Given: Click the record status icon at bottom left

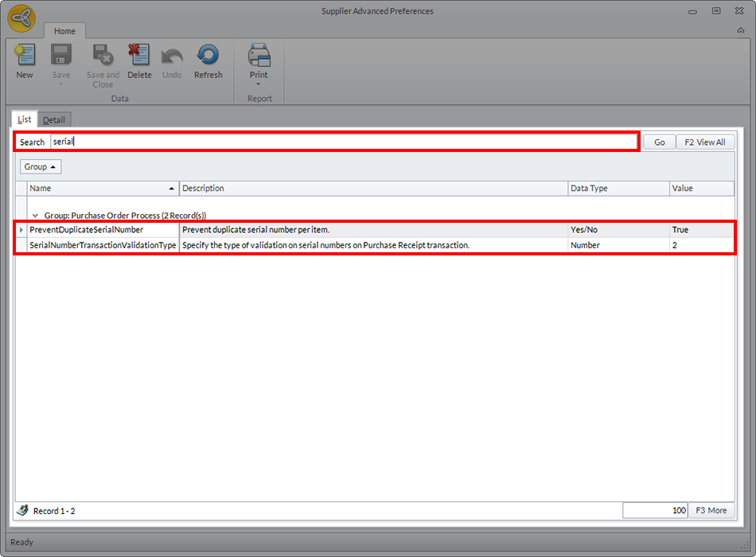Looking at the screenshot, I should (x=22, y=510).
